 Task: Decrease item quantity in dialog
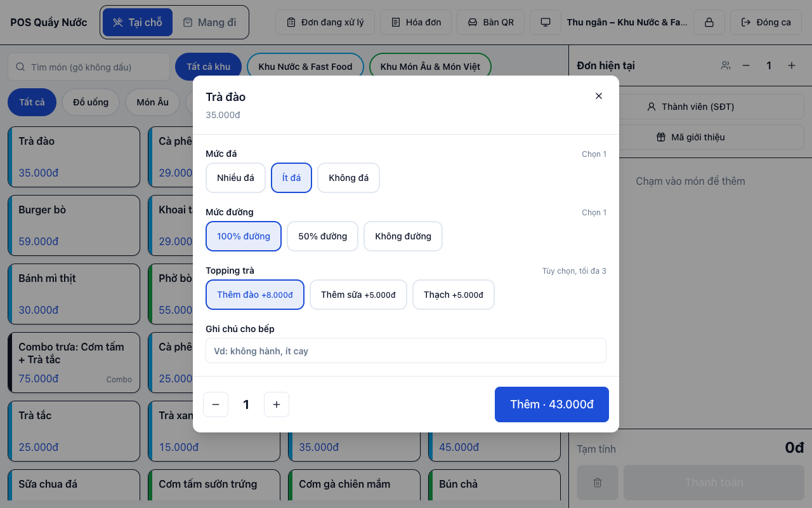point(216,404)
